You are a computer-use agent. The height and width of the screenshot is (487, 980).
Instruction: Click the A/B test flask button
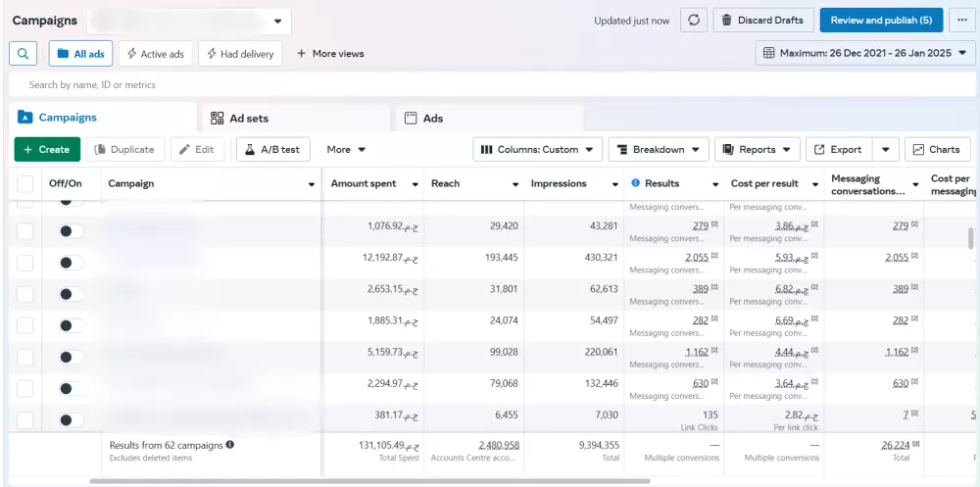point(272,150)
